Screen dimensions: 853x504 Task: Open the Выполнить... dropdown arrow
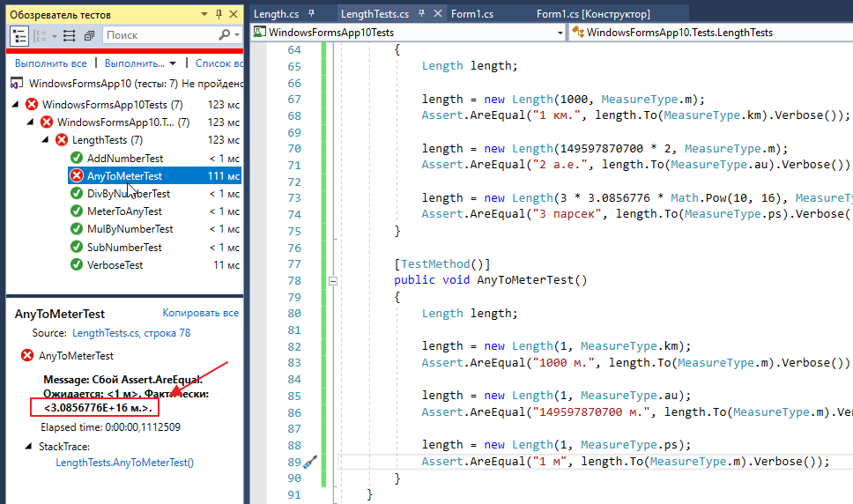click(173, 63)
